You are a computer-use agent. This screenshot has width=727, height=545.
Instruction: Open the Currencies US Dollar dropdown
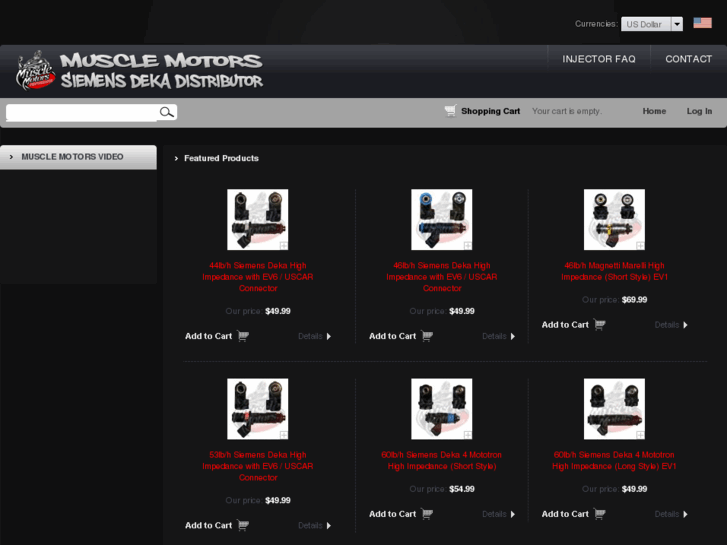[x=651, y=24]
